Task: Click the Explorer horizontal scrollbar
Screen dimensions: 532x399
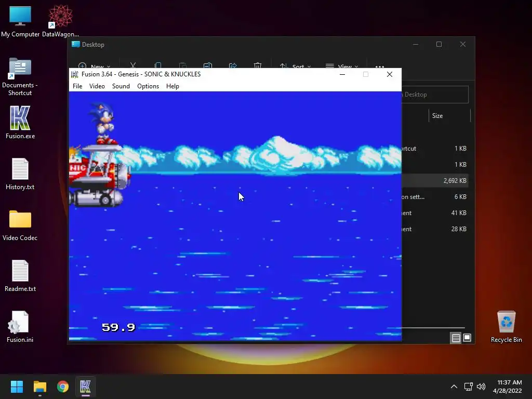Action: (433, 328)
